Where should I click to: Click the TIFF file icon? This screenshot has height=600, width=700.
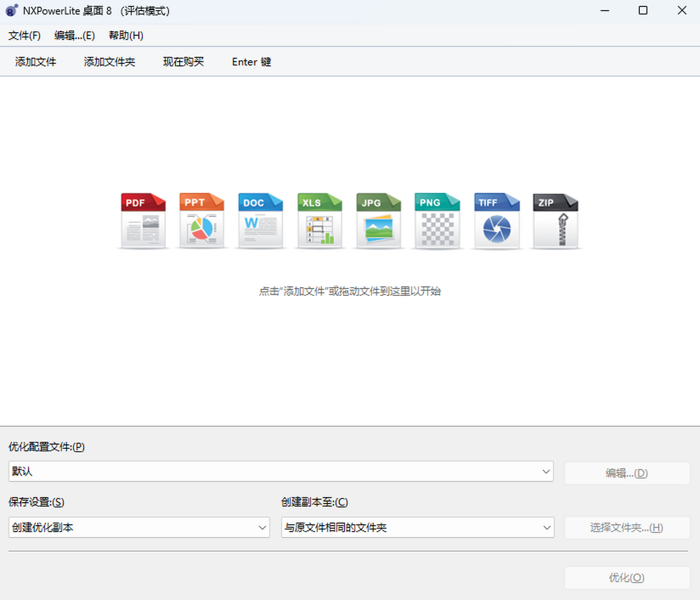point(496,221)
